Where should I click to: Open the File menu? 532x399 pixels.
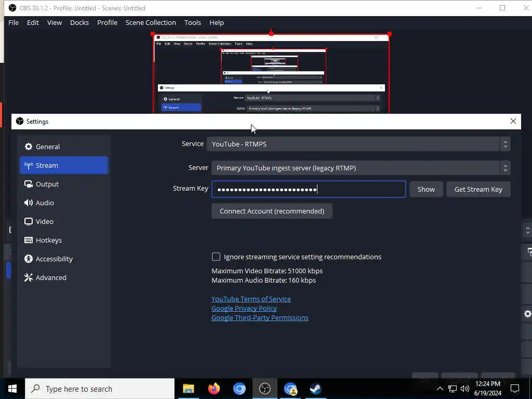(14, 22)
